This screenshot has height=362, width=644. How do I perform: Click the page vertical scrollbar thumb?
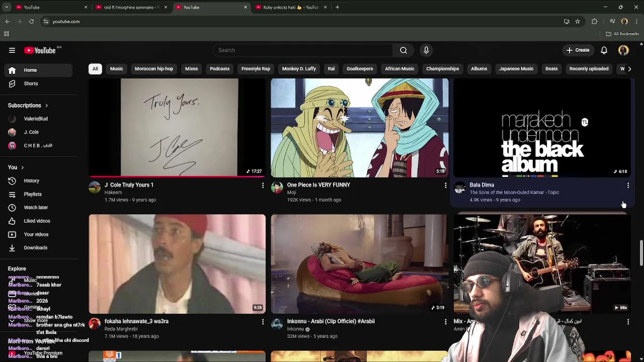coord(641,253)
